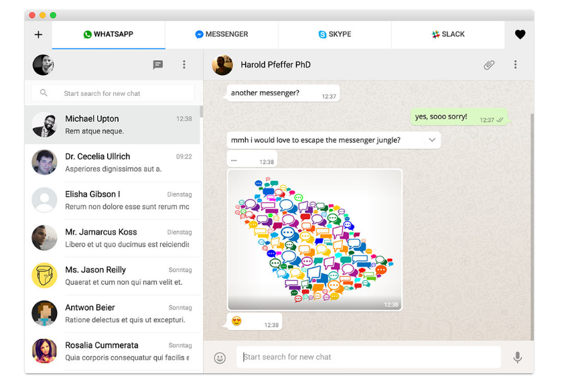
Task: Switch to the Slack tab
Action: pos(448,34)
